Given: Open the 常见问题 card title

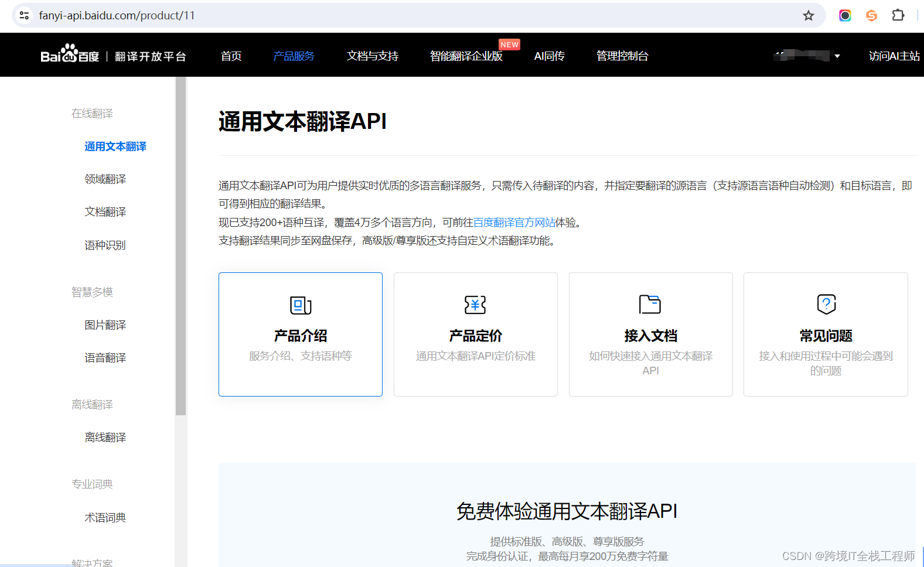Looking at the screenshot, I should click(826, 336).
